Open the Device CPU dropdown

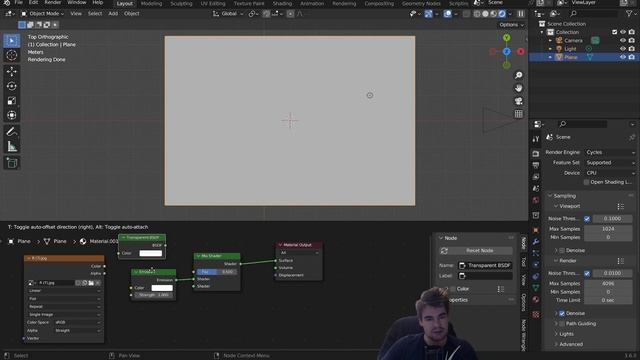(x=610, y=173)
